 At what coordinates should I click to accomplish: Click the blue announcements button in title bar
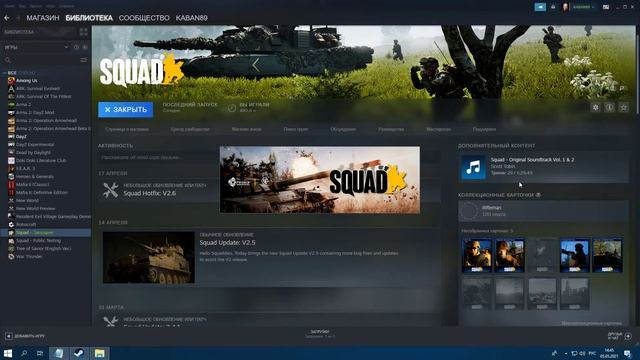tap(540, 7)
